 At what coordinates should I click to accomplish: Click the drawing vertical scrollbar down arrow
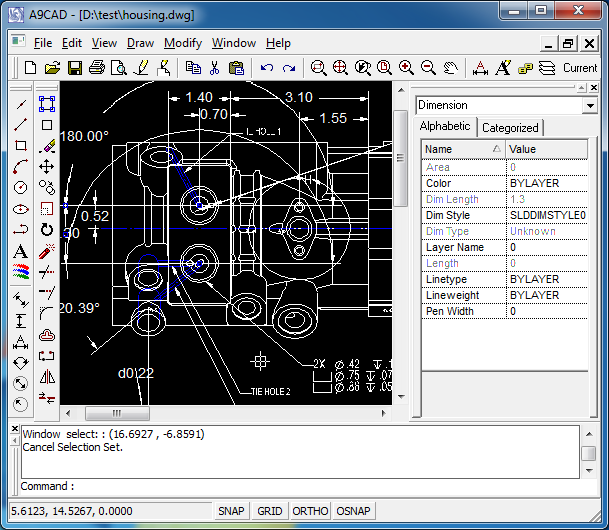(401, 397)
